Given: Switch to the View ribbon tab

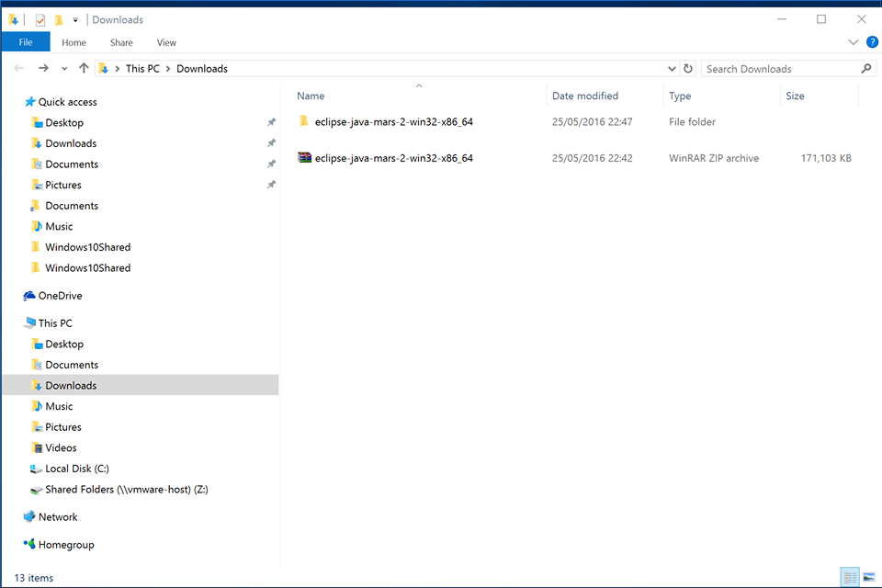Looking at the screenshot, I should [166, 42].
